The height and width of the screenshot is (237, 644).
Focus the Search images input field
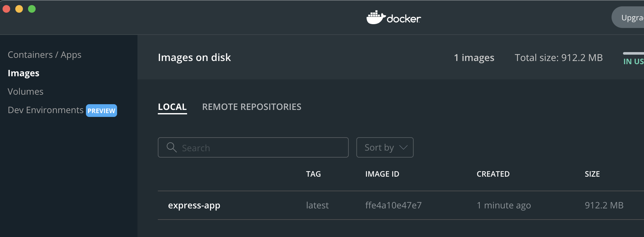point(253,147)
